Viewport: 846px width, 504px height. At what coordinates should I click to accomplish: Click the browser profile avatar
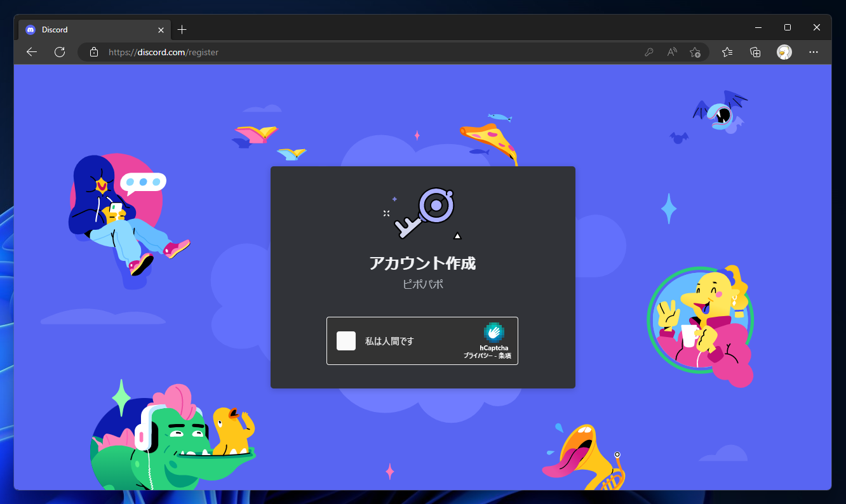[784, 52]
